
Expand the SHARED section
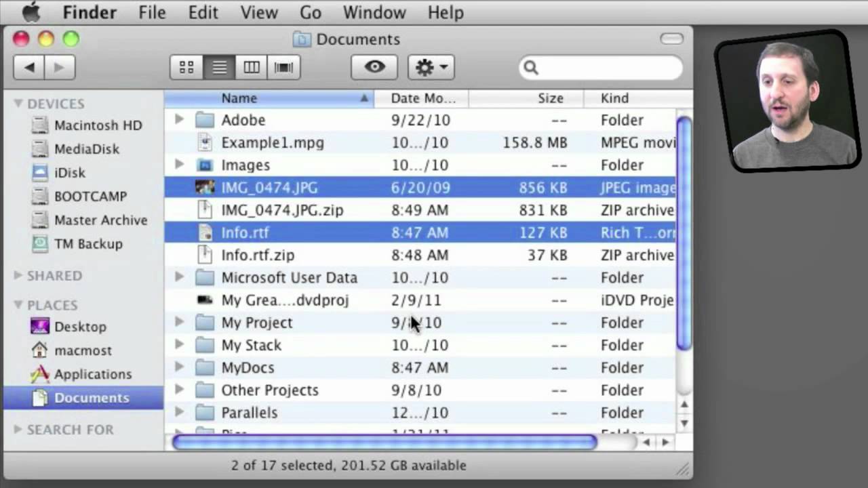[18, 275]
